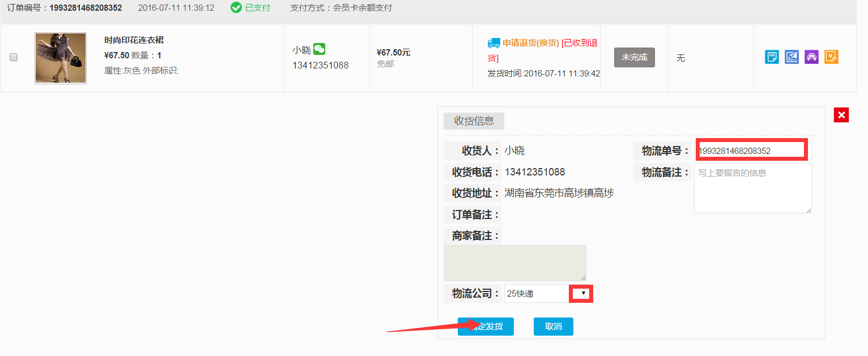
Task: Focus the 物流单号 tracking number field
Action: click(750, 151)
